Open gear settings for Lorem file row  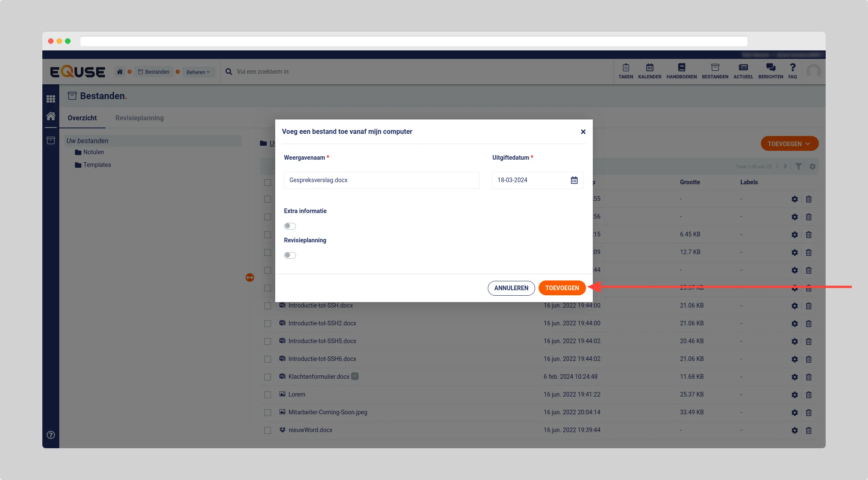click(x=794, y=394)
